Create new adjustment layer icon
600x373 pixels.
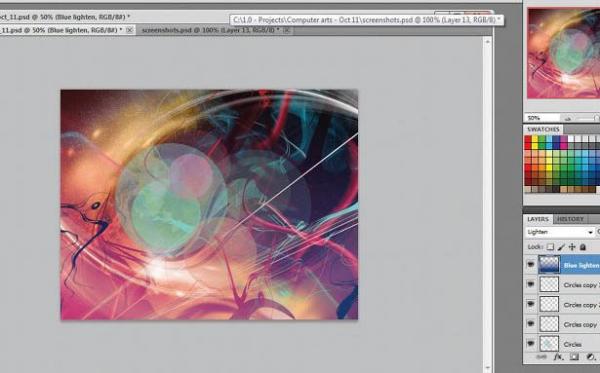click(590, 357)
